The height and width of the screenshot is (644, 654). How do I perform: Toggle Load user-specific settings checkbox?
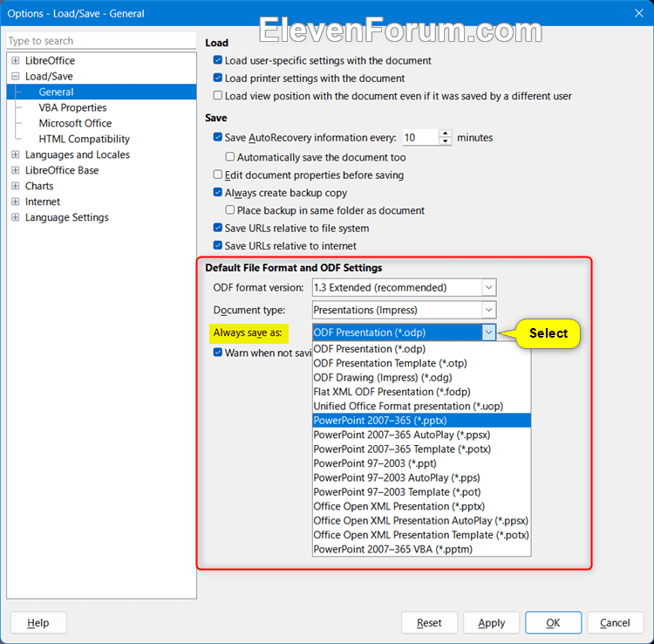[218, 60]
